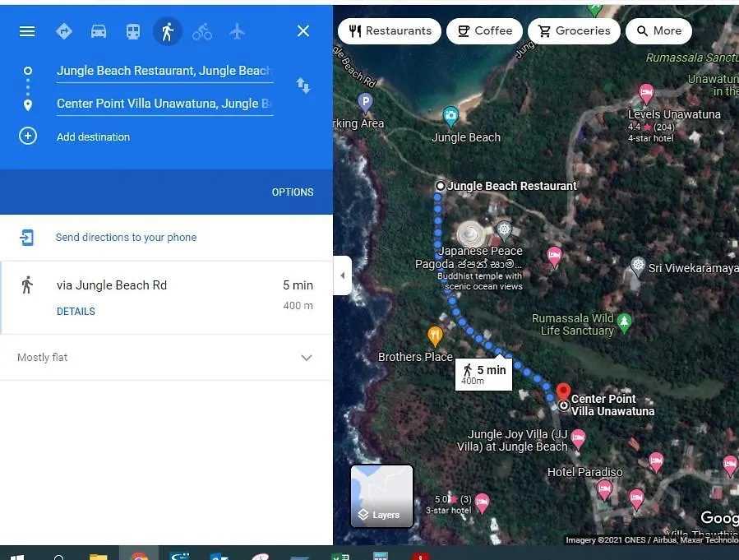
Task: Switch map type via Layers thumbnail
Action: click(x=381, y=496)
